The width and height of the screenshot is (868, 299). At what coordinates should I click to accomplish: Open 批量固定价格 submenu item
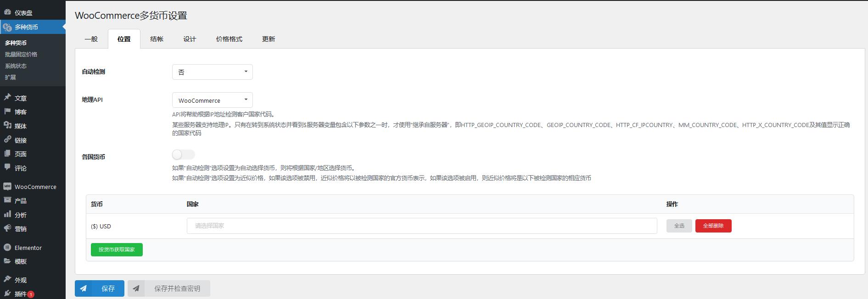click(x=21, y=54)
